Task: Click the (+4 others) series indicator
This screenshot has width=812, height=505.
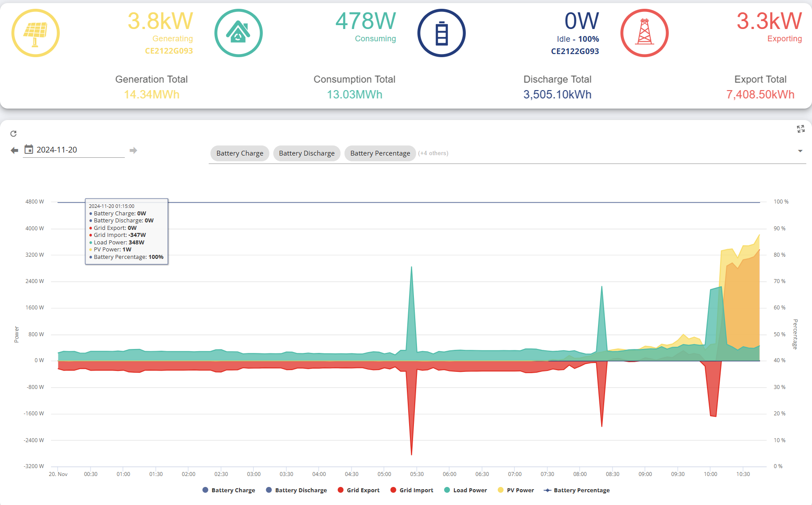Action: click(x=433, y=153)
